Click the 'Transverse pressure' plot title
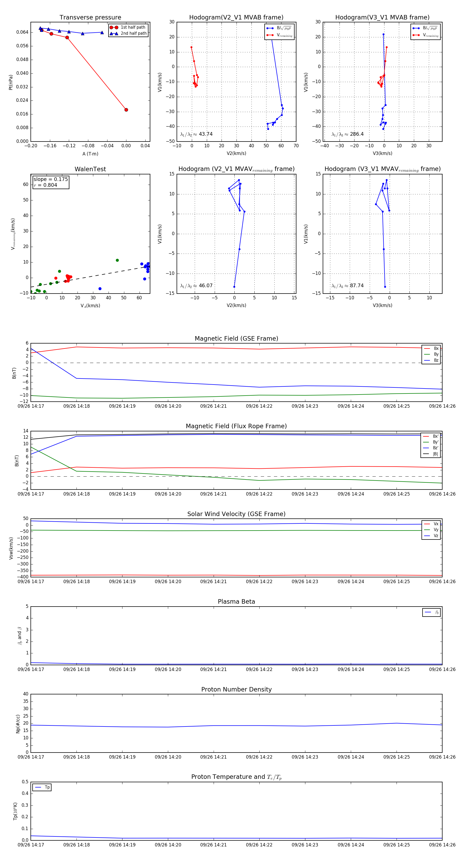 click(90, 18)
